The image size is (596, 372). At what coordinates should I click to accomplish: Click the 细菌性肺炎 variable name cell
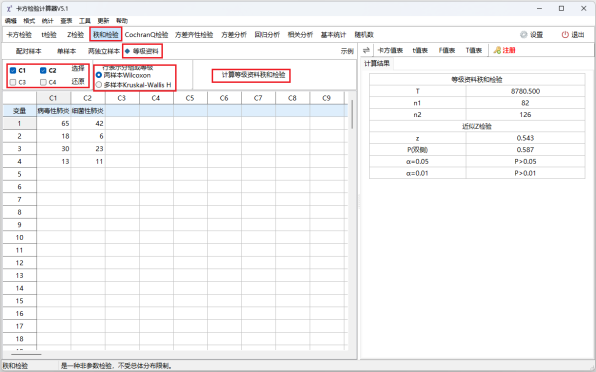87,111
